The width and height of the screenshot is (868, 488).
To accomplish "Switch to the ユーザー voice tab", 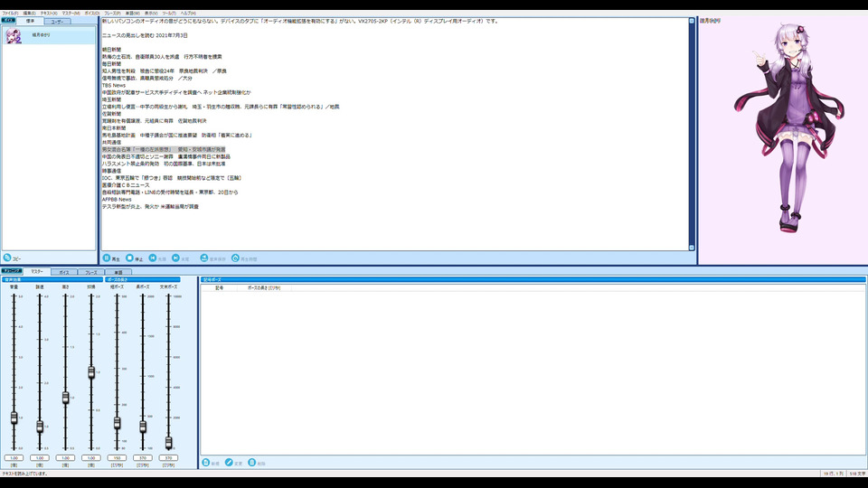I will coord(58,22).
